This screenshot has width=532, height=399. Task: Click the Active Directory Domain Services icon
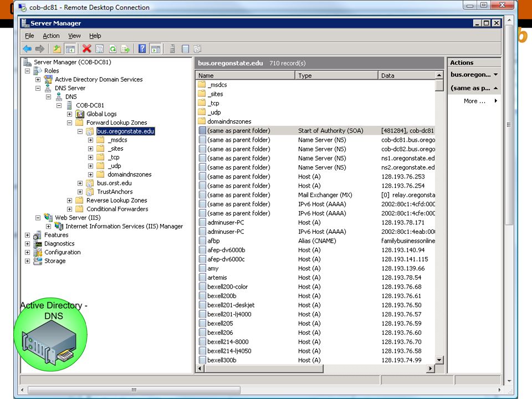48,79
